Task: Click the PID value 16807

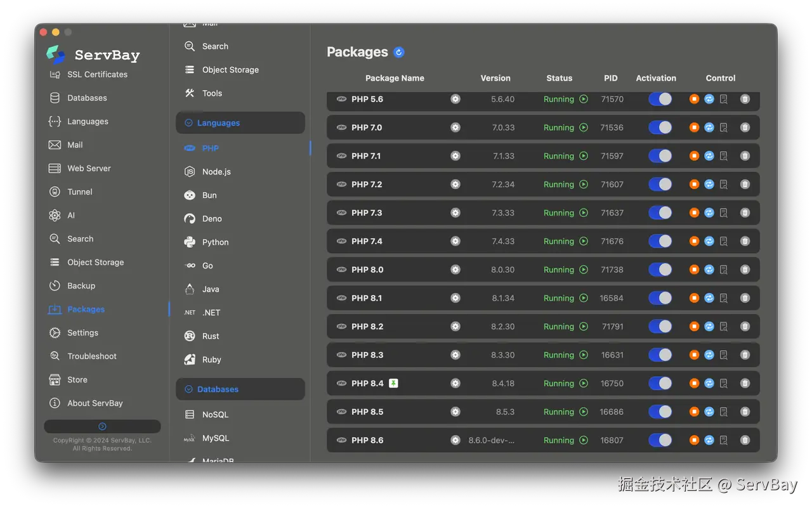Action: point(612,441)
